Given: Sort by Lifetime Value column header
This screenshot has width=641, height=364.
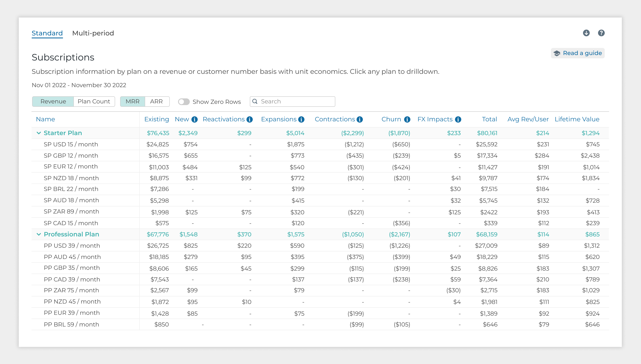Looking at the screenshot, I should click(577, 119).
